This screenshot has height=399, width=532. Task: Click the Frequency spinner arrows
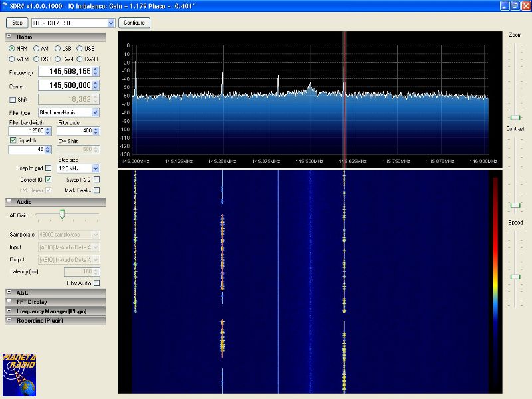coord(96,72)
